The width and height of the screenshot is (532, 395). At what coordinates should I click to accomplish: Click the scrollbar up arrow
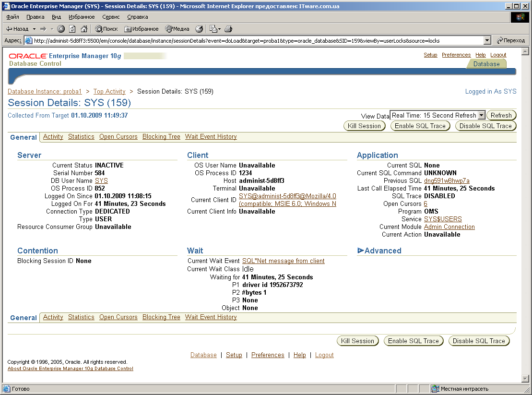[525, 51]
